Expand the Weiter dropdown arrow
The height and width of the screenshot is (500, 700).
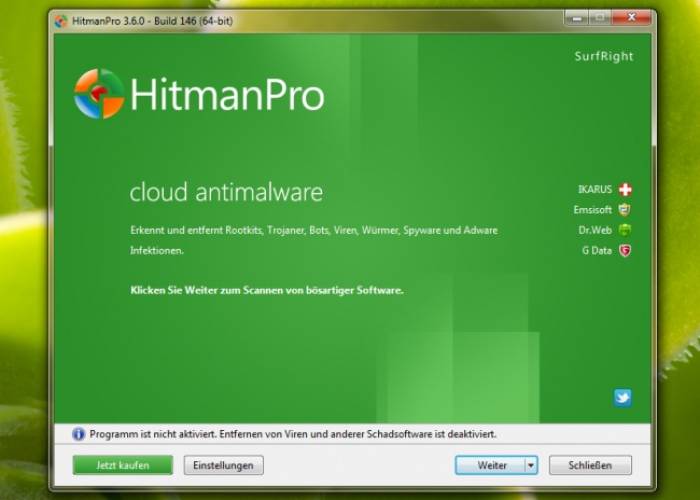531,465
